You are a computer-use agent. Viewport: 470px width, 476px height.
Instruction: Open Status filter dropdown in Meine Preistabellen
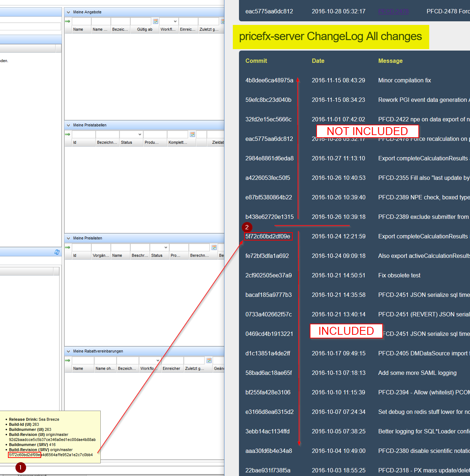point(140,134)
